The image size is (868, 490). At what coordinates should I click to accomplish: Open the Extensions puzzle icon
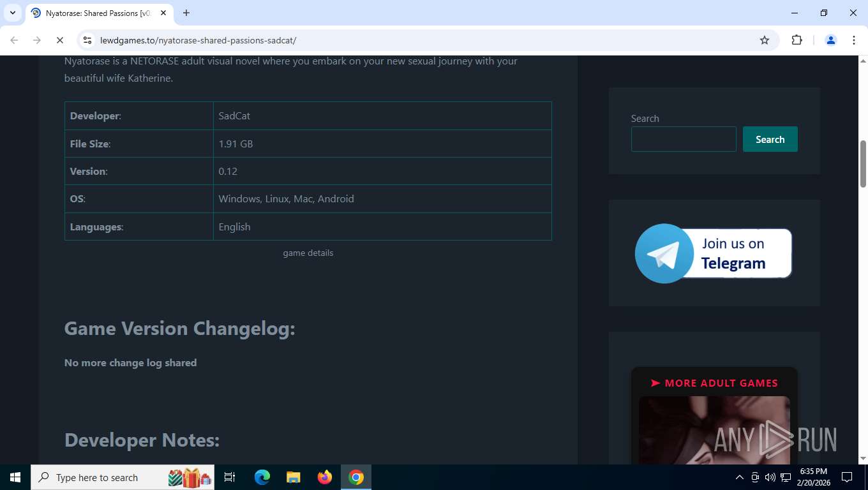pos(797,40)
